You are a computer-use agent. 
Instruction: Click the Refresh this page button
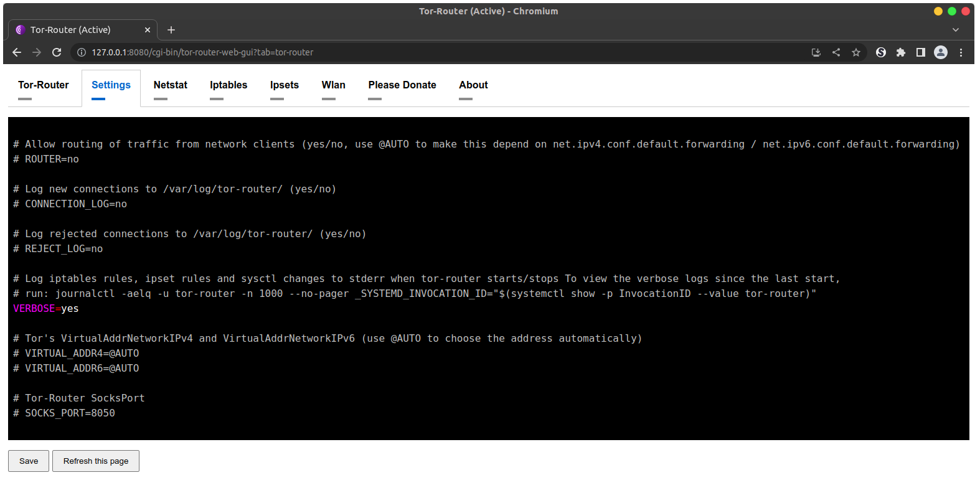[x=96, y=461]
